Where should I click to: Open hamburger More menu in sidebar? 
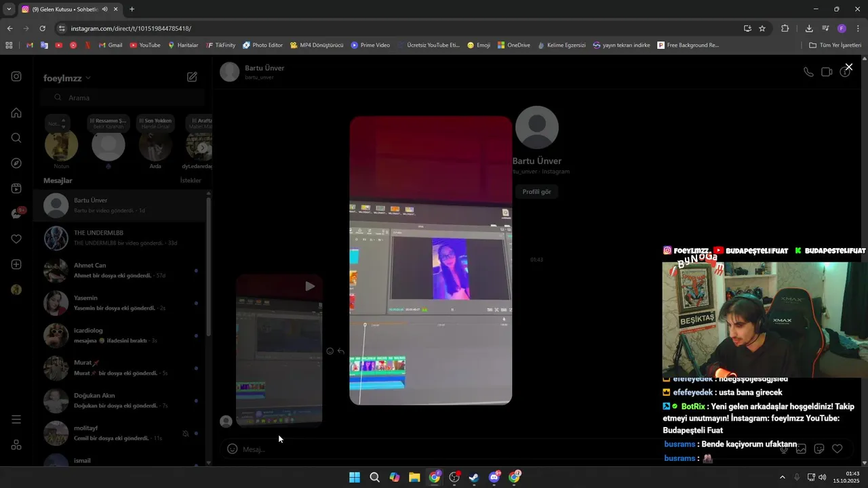pyautogui.click(x=16, y=420)
